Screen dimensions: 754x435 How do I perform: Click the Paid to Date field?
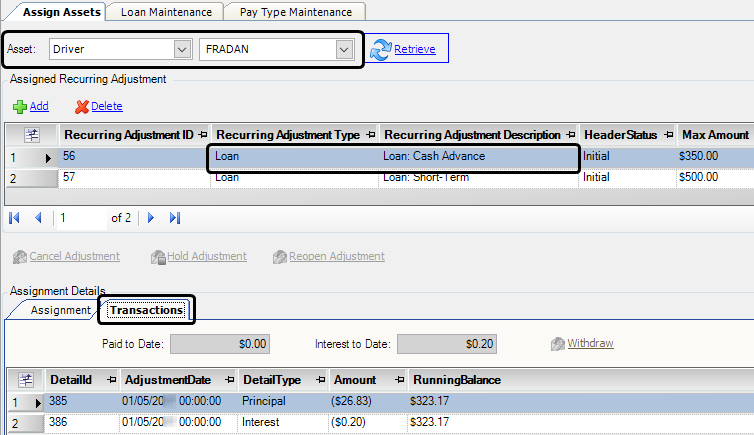coord(220,344)
